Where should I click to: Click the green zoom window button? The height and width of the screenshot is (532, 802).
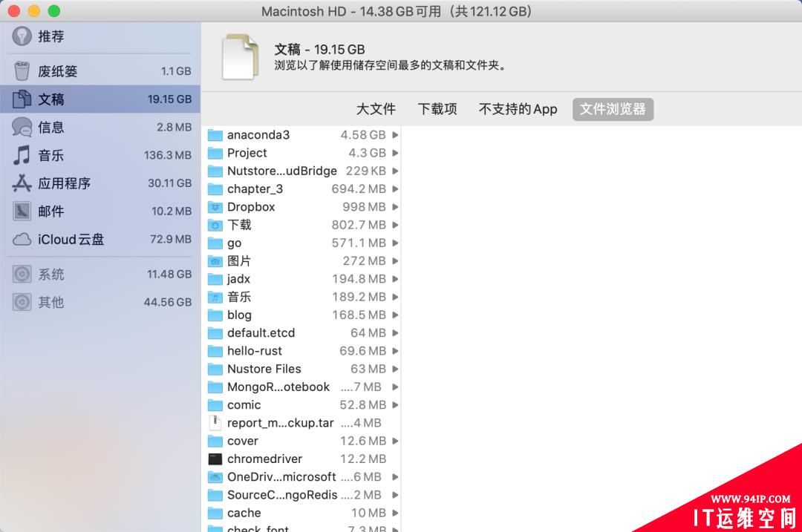54,10
